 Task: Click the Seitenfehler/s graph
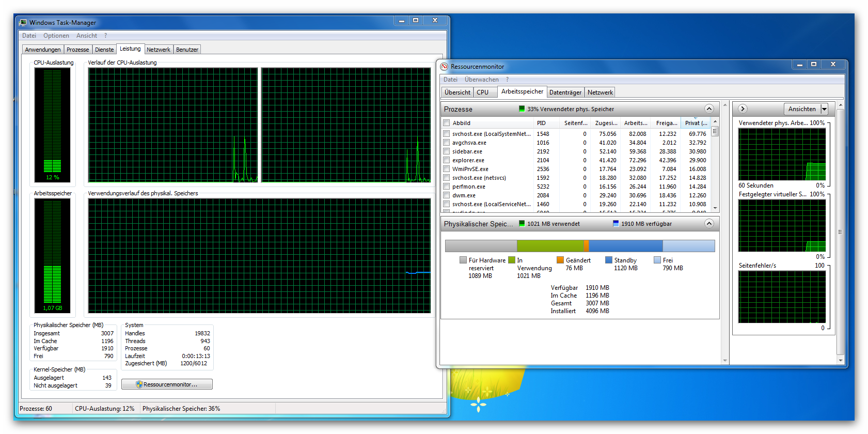(x=782, y=297)
